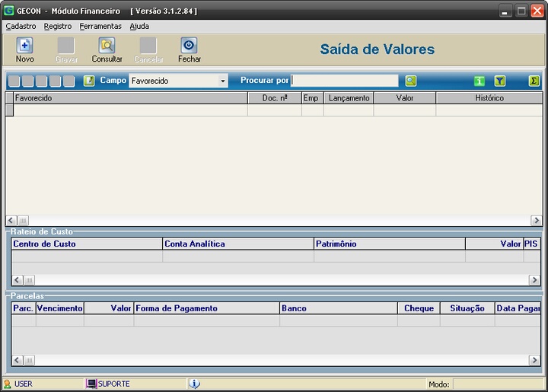Click the Procurar por search field
The height and width of the screenshot is (392, 548).
pos(345,81)
